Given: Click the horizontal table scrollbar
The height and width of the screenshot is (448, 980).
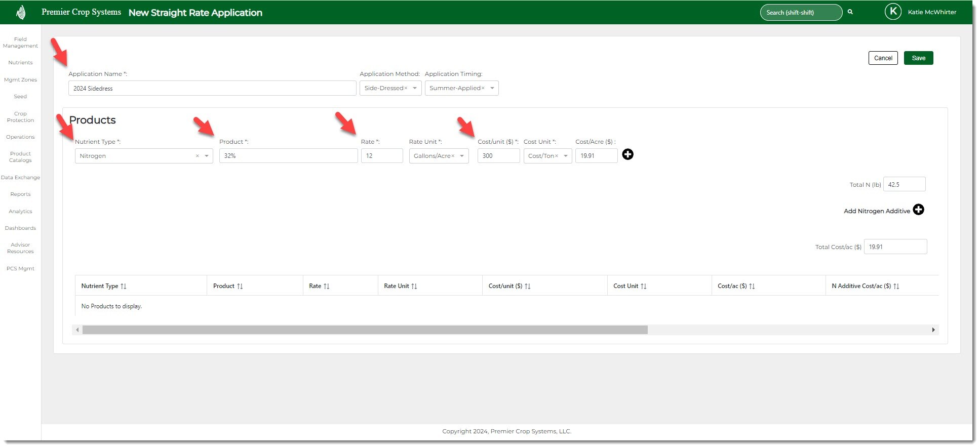Looking at the screenshot, I should pyautogui.click(x=365, y=330).
